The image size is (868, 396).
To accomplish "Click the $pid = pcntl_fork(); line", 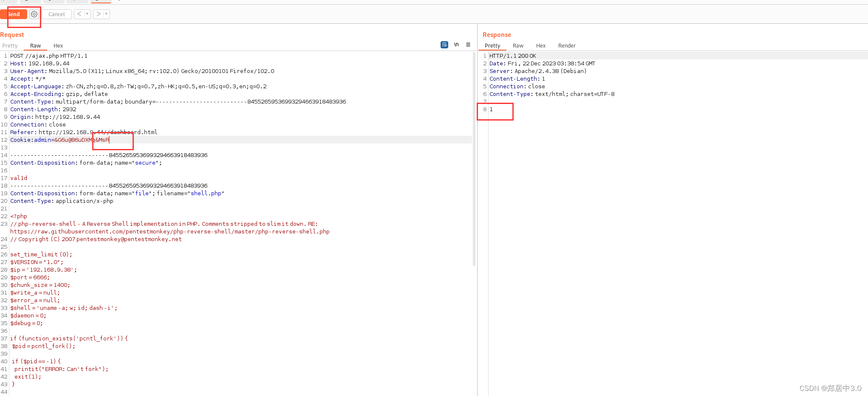I will (x=44, y=346).
